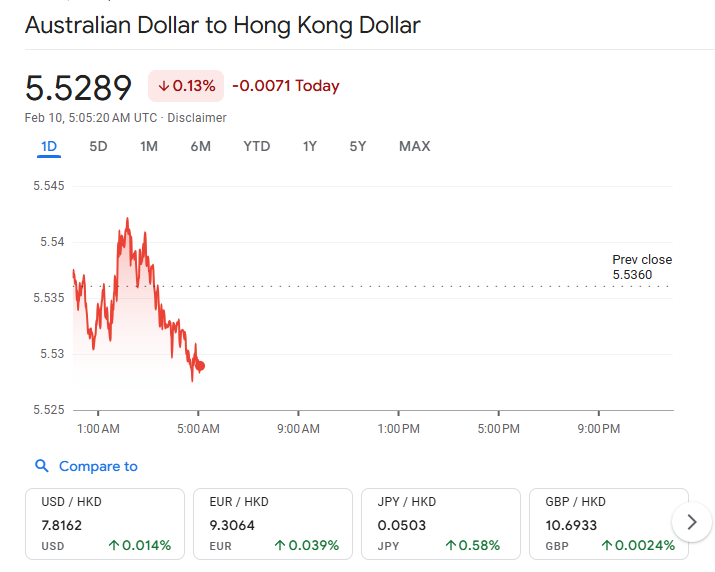Open the Disclaimer link
715x572 pixels.
click(197, 118)
